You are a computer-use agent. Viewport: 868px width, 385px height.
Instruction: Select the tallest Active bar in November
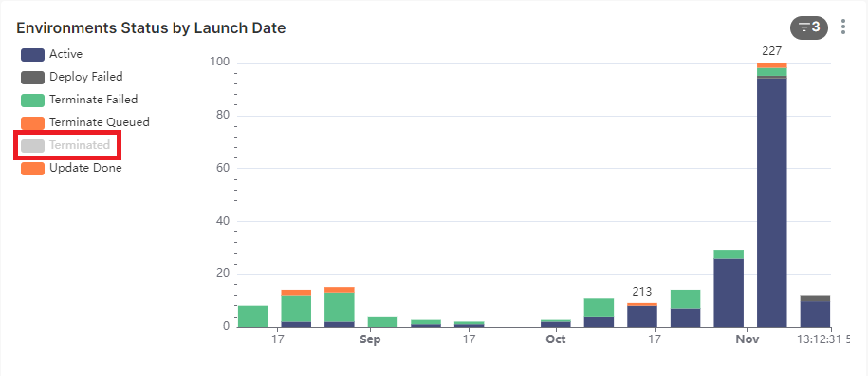[x=771, y=203]
